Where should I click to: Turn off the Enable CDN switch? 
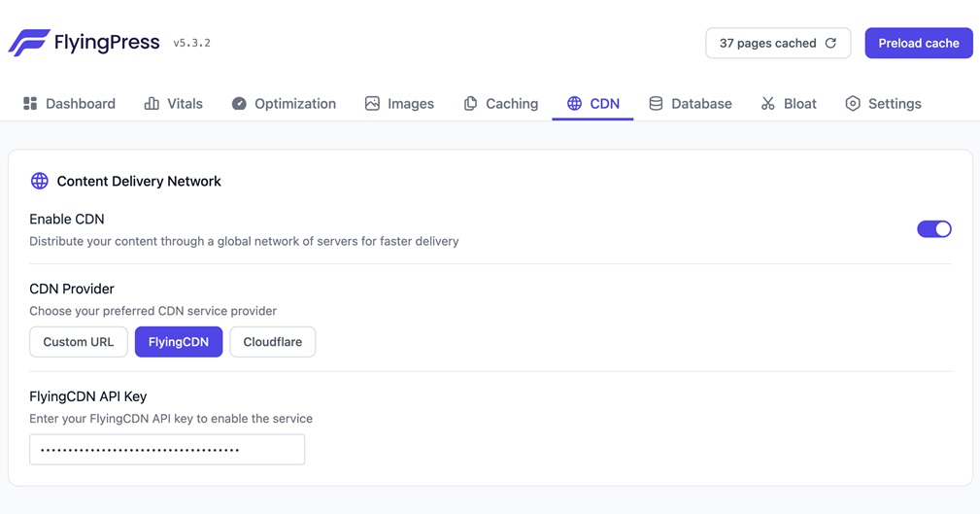point(933,229)
